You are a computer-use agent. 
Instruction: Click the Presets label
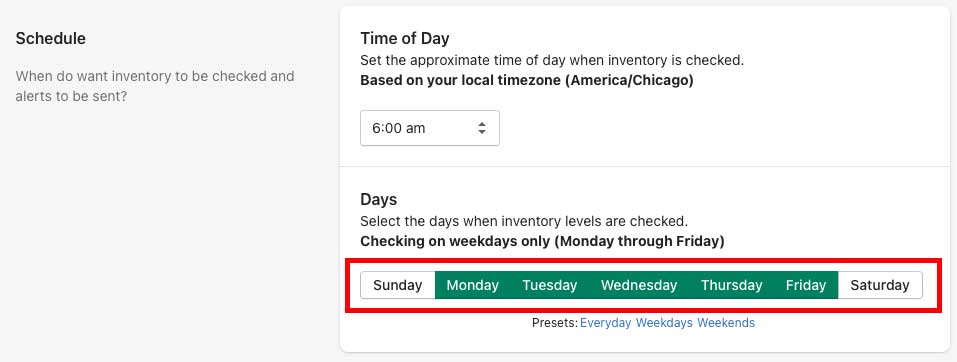pos(555,323)
